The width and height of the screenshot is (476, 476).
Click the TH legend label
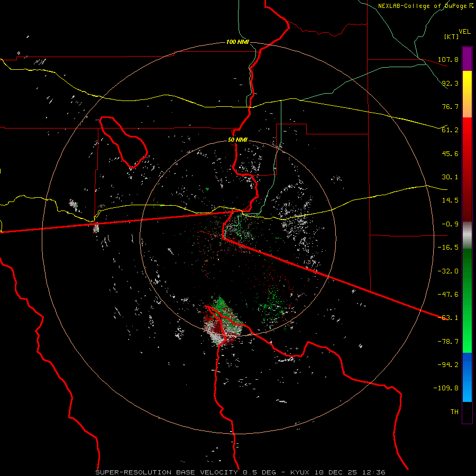(x=454, y=412)
